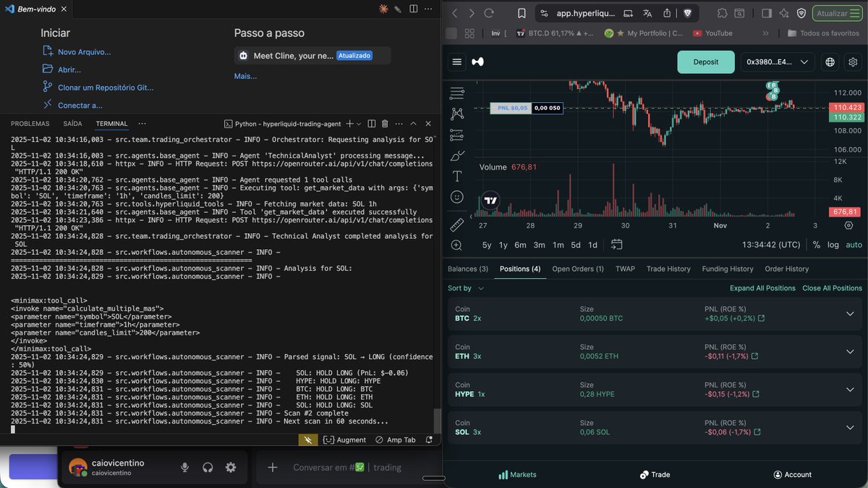Click Augment in VS Code status bar
This screenshot has width=868, height=488.
(344, 439)
